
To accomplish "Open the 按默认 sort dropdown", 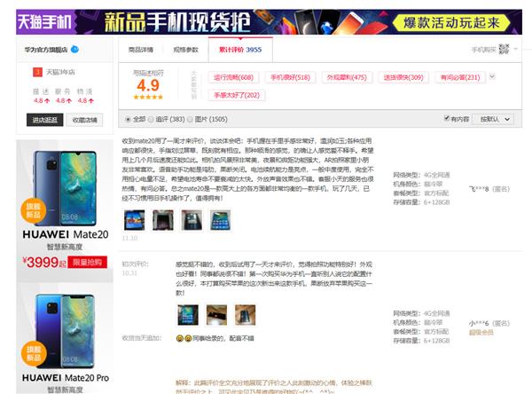I will pos(496,118).
